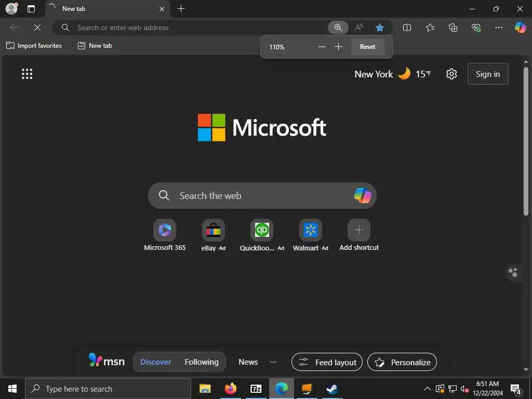Open Feed layout options
Screen dimensions: 532x399
327,362
